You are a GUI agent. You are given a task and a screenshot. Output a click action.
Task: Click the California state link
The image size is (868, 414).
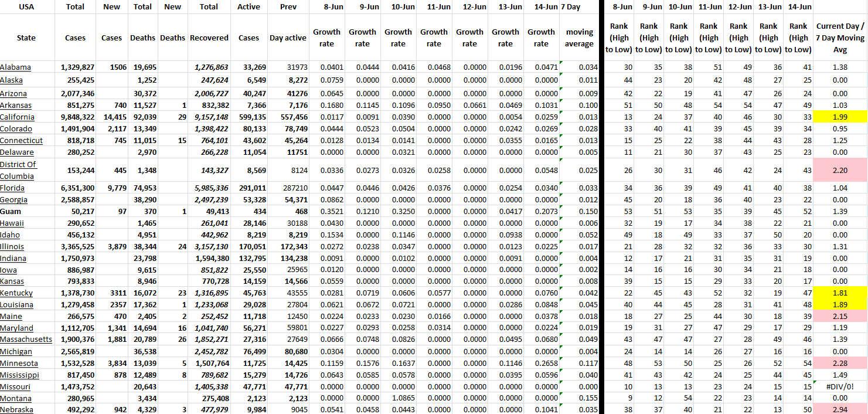17,117
